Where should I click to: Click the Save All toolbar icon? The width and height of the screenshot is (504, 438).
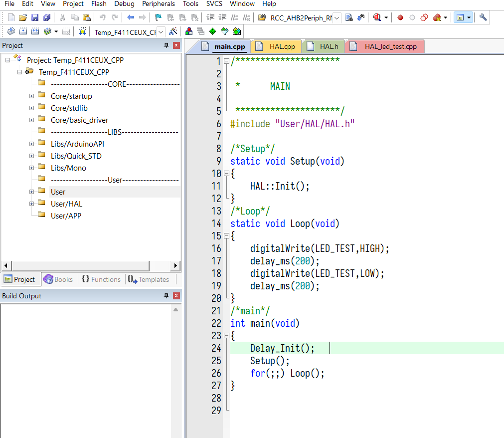click(x=46, y=17)
